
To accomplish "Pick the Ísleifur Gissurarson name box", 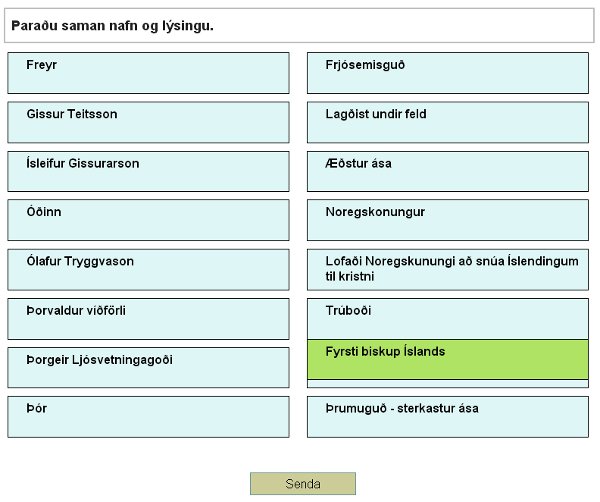I will point(148,171).
